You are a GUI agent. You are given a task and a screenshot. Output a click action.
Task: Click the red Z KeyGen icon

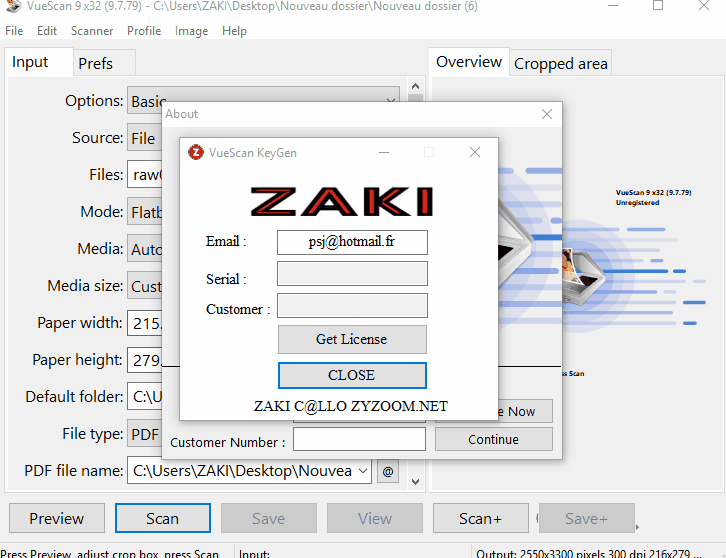click(x=196, y=152)
